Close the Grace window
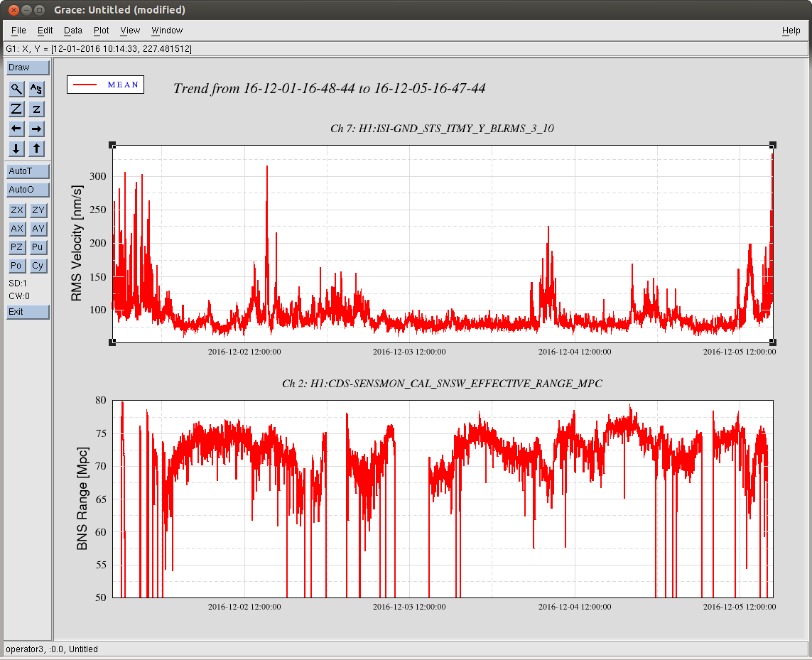The width and height of the screenshot is (812, 660). pos(14,10)
